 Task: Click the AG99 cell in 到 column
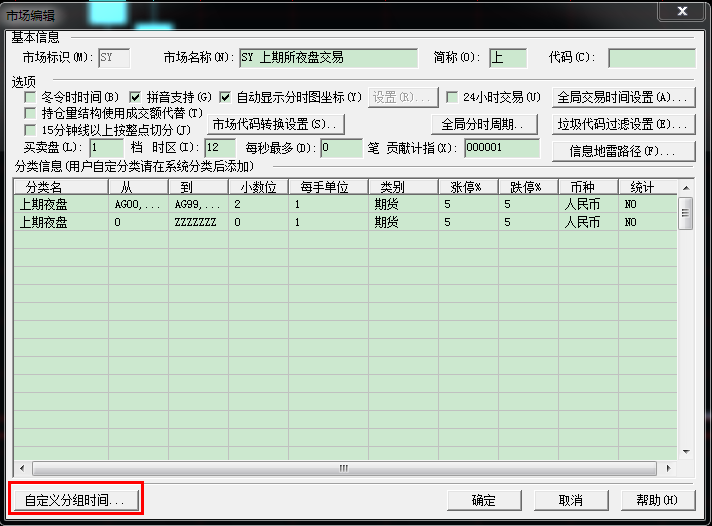[198, 204]
